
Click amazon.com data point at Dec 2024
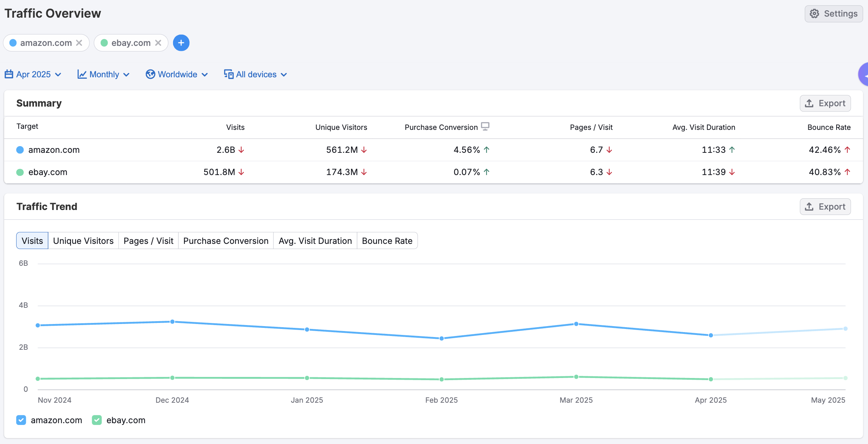pos(172,322)
